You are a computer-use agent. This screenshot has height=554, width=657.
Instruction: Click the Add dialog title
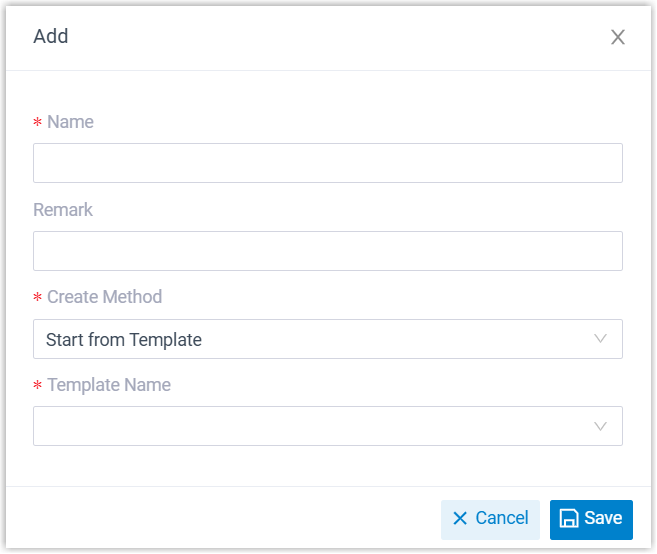[51, 37]
